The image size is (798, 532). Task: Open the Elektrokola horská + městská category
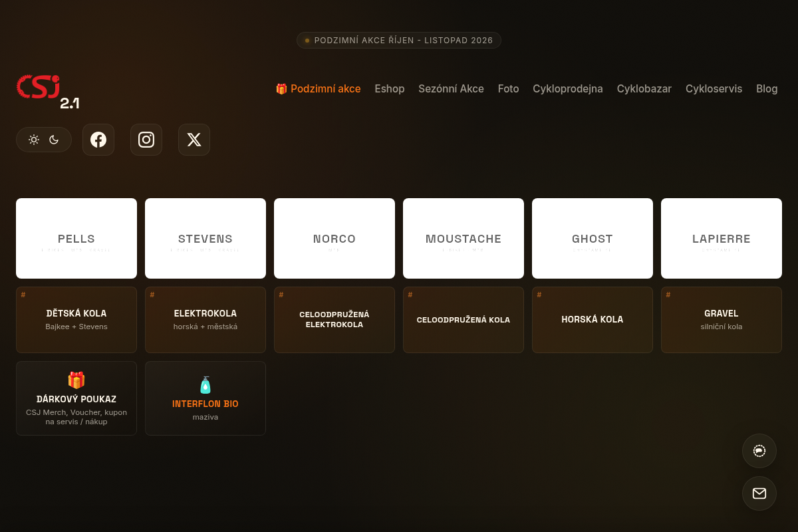tap(205, 320)
